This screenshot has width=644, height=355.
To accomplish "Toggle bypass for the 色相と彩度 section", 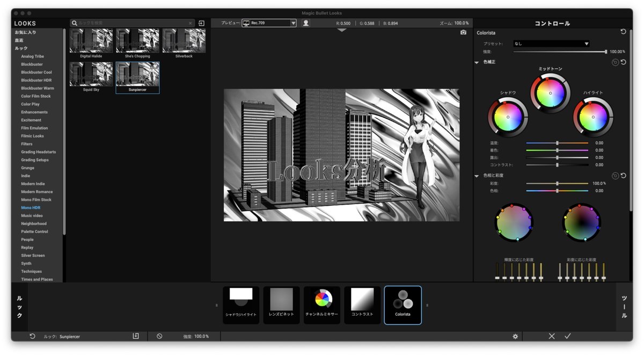I will (x=615, y=176).
